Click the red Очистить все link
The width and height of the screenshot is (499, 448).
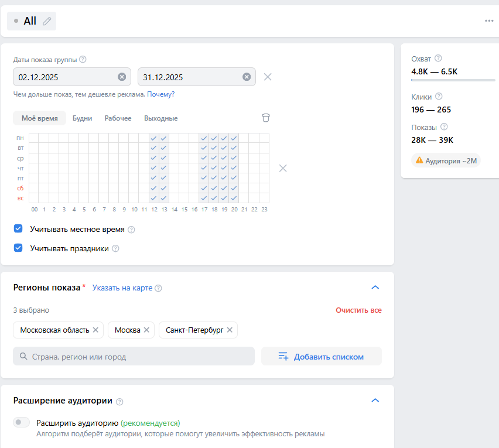[358, 310]
